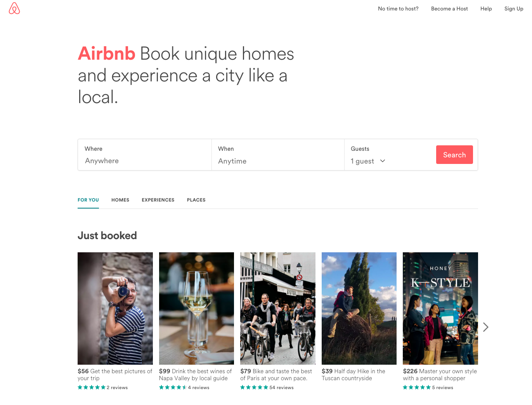The height and width of the screenshot is (405, 532).
Task: Open the Become a Host link
Action: tap(449, 9)
